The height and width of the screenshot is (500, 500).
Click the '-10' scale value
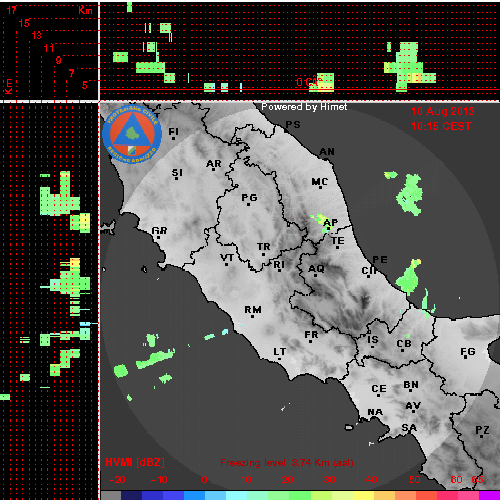(159, 480)
